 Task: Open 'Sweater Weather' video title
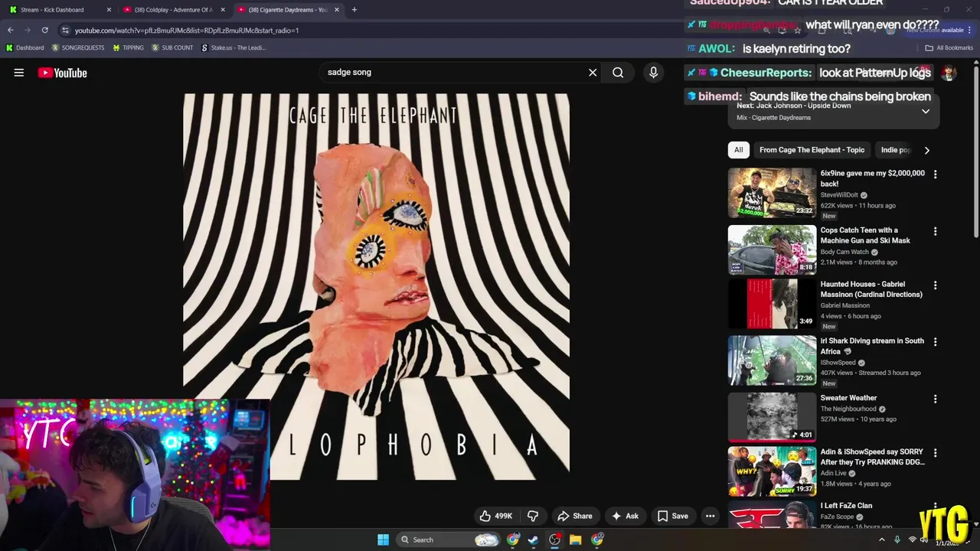(848, 398)
